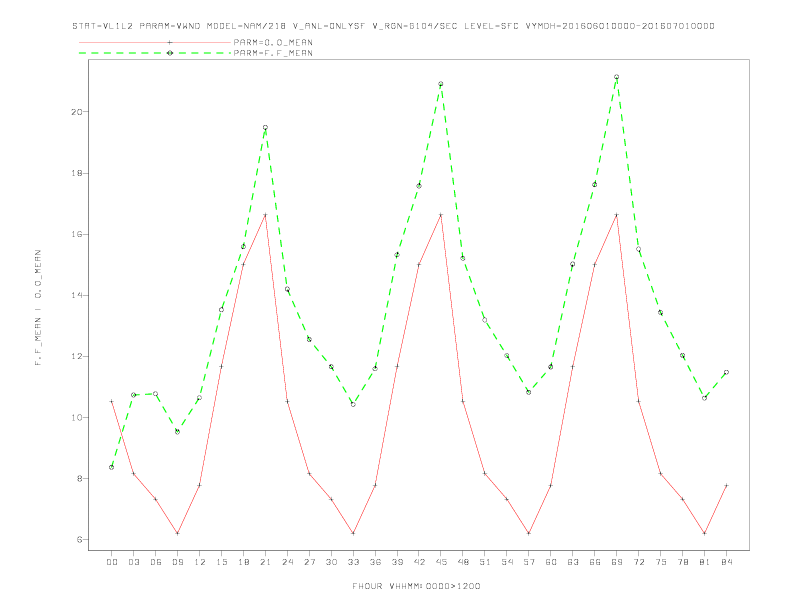Click x-axis forecast hour label 18
Image resolution: width=792 pixels, height=612 pixels.
coord(243,562)
